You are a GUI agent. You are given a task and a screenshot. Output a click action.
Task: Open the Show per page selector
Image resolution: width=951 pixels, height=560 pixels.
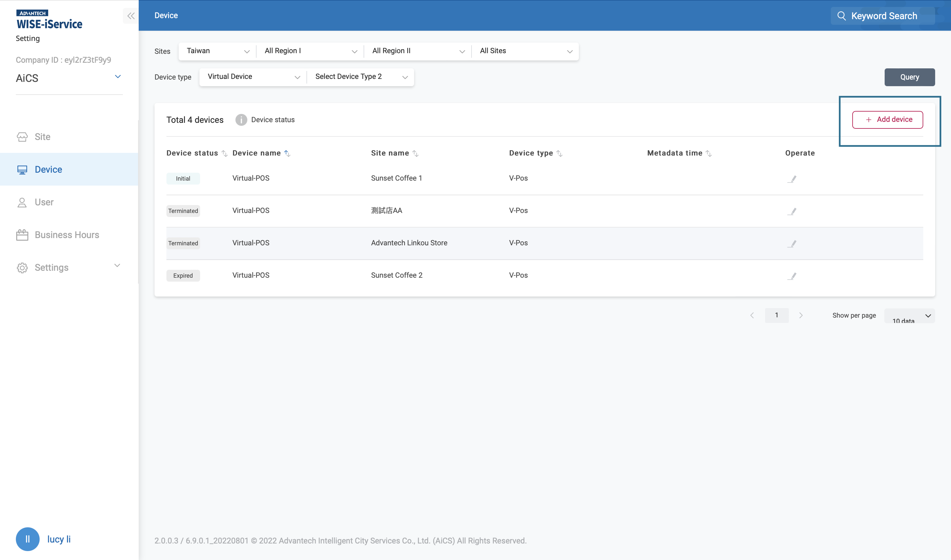(909, 316)
